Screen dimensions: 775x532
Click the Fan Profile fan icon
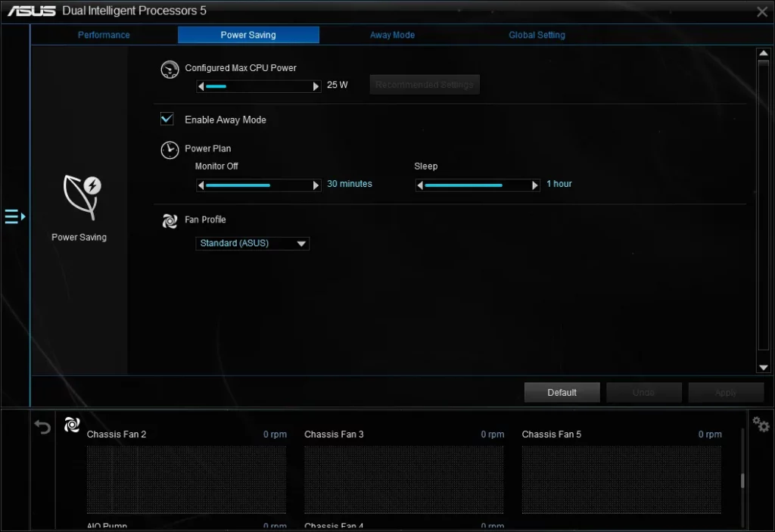coord(170,221)
